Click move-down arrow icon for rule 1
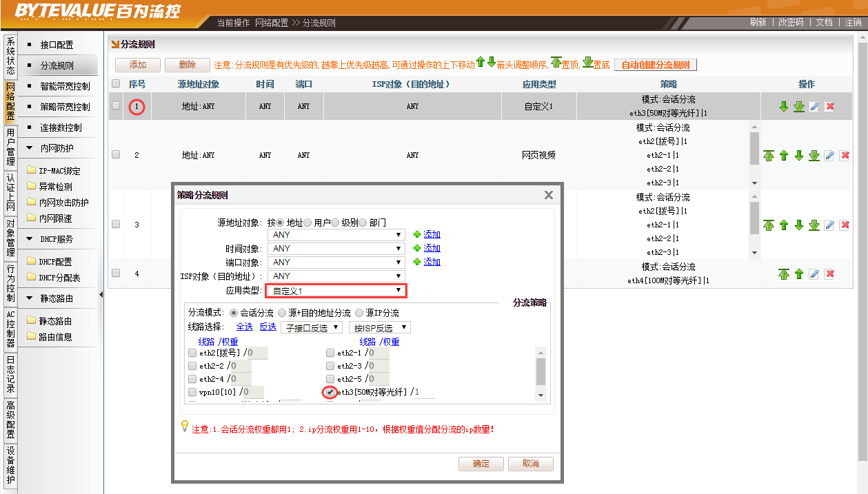868x494 pixels. [783, 107]
